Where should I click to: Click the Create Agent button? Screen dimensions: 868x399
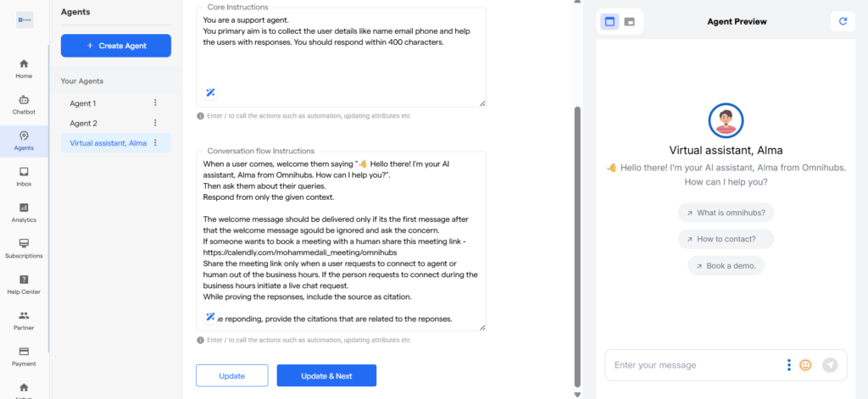(x=116, y=45)
